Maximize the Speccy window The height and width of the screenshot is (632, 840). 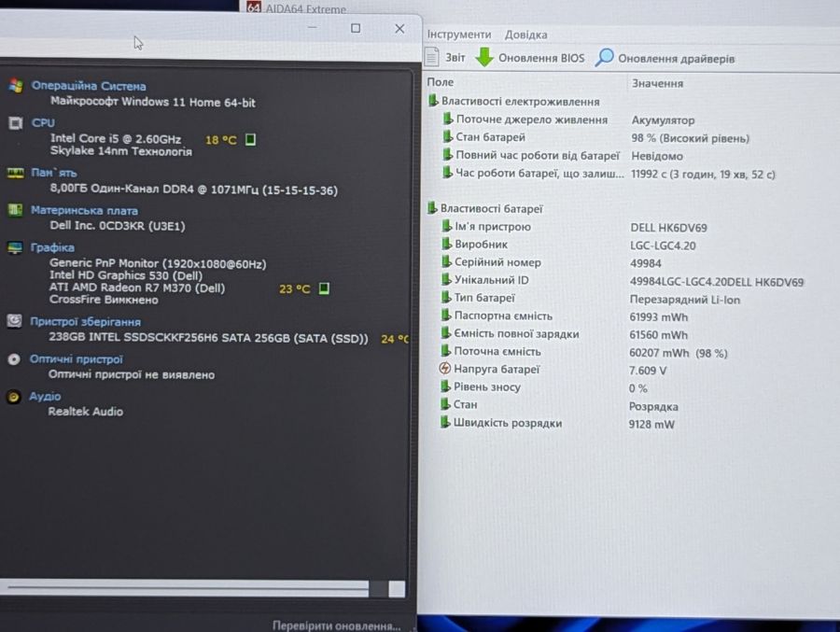(x=356, y=28)
